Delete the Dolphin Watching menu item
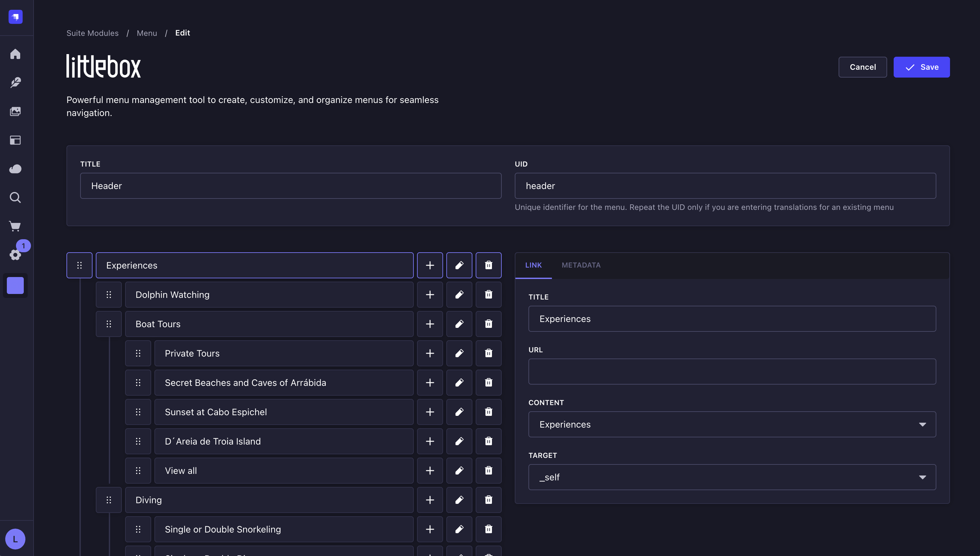 coord(488,294)
